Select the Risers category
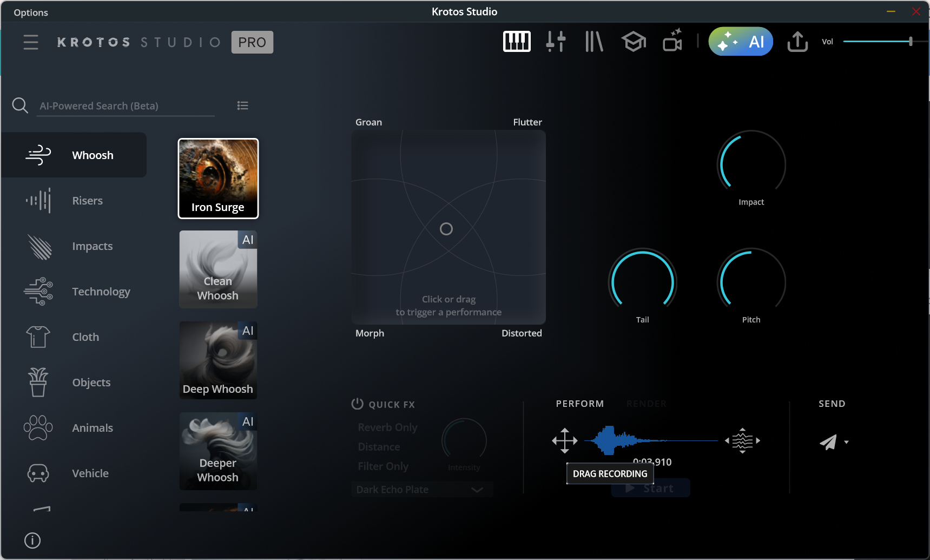Image resolution: width=930 pixels, height=560 pixels. (74, 201)
